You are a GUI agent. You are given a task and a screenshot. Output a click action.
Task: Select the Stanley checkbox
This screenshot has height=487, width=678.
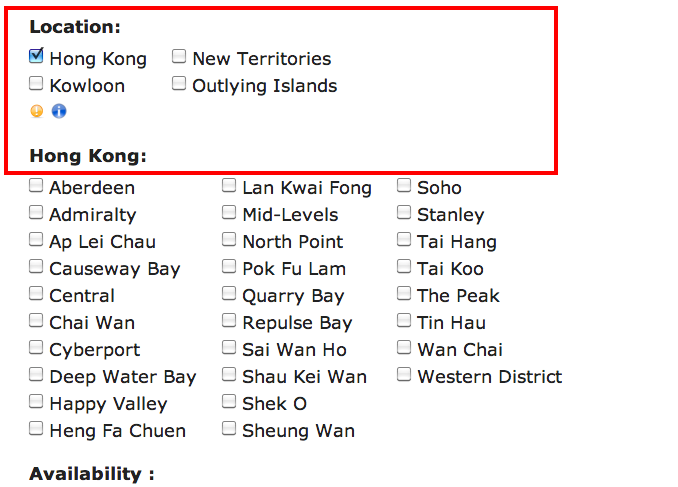[x=404, y=212]
